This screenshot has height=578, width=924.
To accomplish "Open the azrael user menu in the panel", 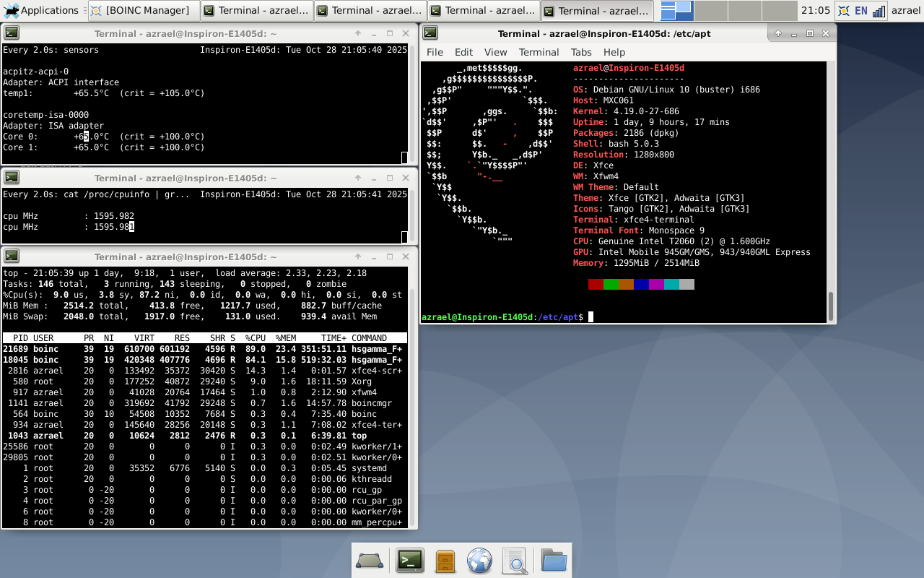I will tap(905, 10).
